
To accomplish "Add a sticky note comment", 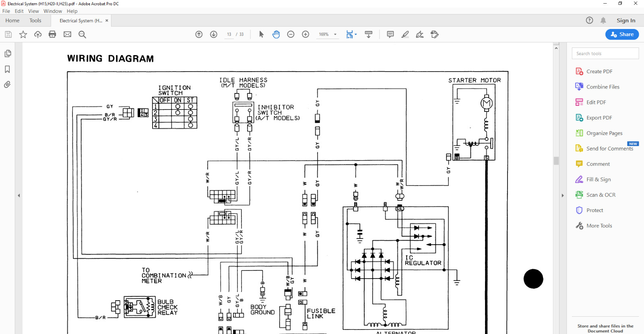I will [x=390, y=35].
